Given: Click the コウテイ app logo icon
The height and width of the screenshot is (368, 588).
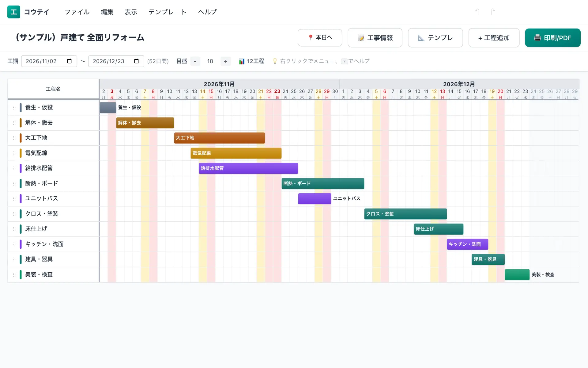Looking at the screenshot, I should point(14,12).
